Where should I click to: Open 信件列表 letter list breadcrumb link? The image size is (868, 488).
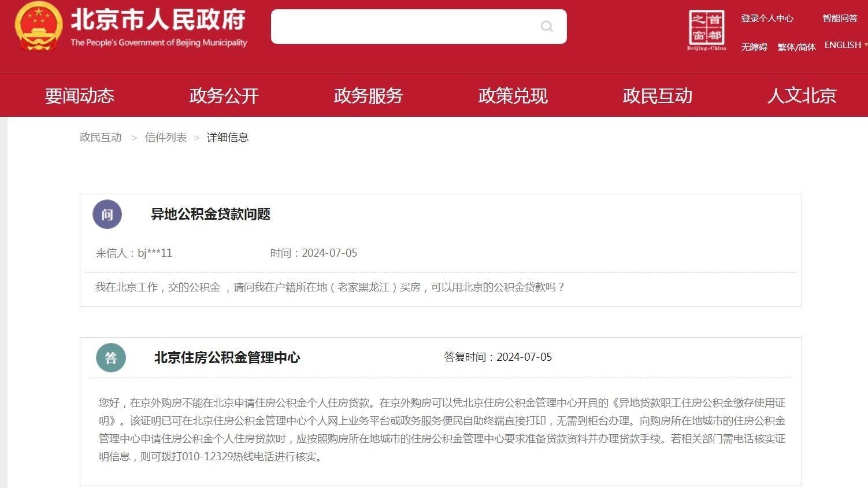pyautogui.click(x=166, y=137)
